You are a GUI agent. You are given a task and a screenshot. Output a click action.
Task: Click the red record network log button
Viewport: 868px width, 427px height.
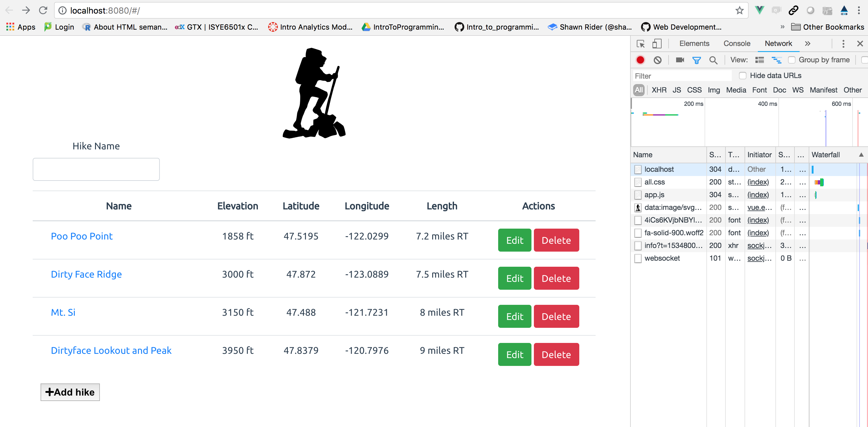point(640,60)
